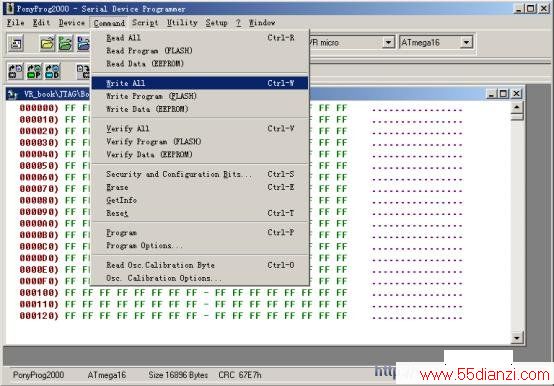Click the address 000000 in hex view
This screenshot has width=554, height=386.
coord(39,108)
